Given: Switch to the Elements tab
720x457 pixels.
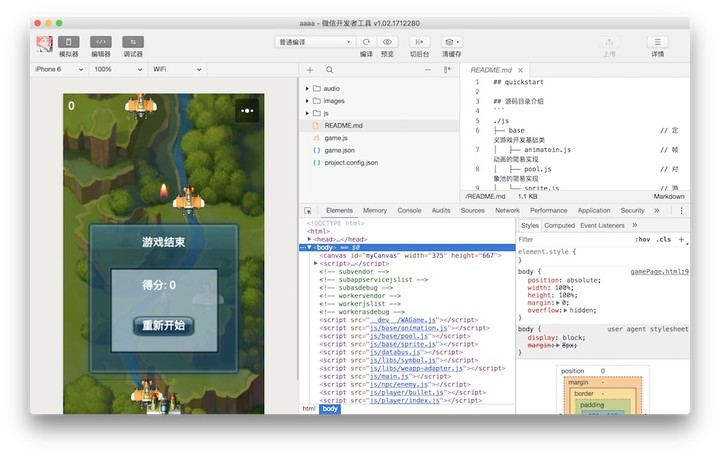Looking at the screenshot, I should pyautogui.click(x=339, y=210).
